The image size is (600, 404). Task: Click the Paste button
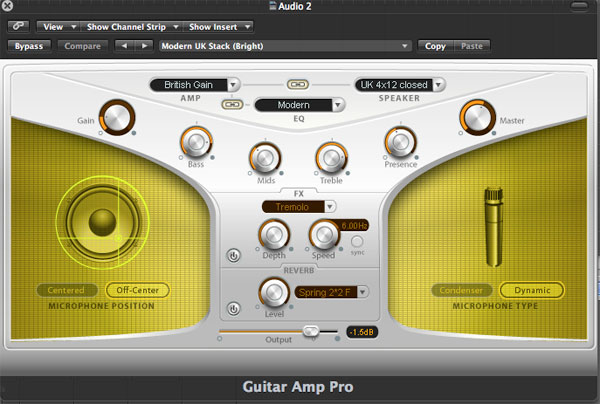(x=471, y=46)
